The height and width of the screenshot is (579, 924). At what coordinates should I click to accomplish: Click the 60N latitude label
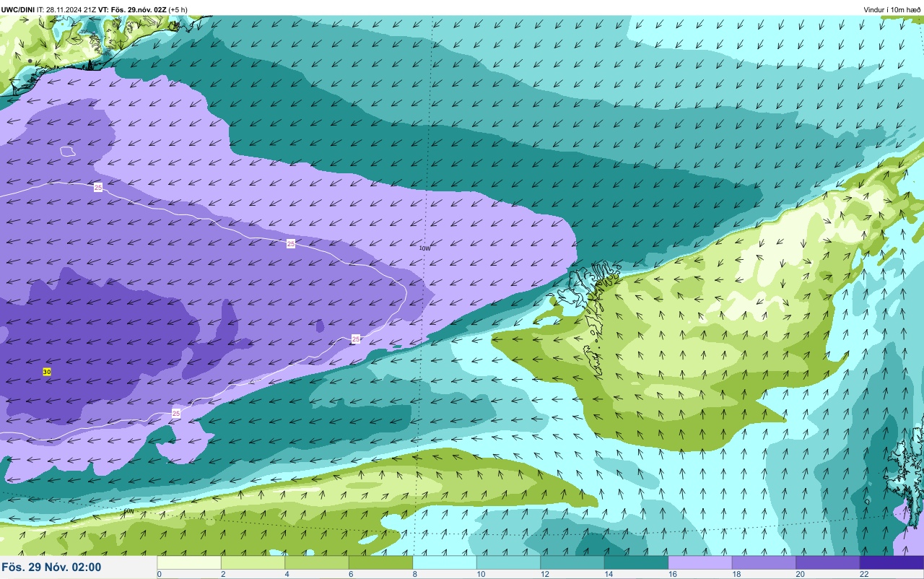(129, 511)
